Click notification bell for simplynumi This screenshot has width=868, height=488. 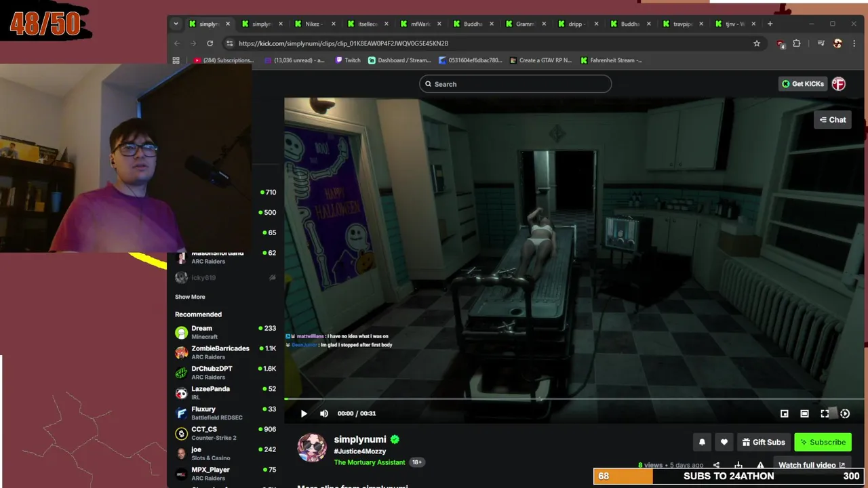click(x=702, y=442)
